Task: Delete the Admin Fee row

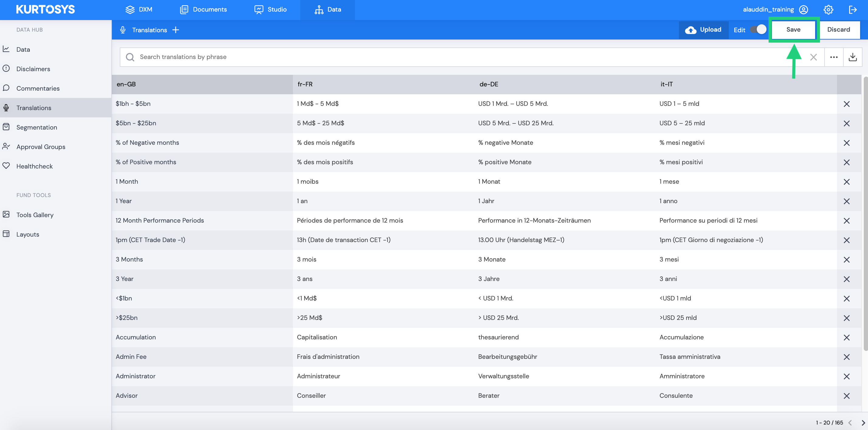Action: (846, 357)
